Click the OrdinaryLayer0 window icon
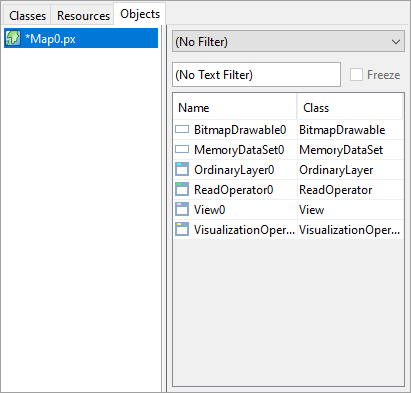This screenshot has height=393, width=411. tap(182, 169)
